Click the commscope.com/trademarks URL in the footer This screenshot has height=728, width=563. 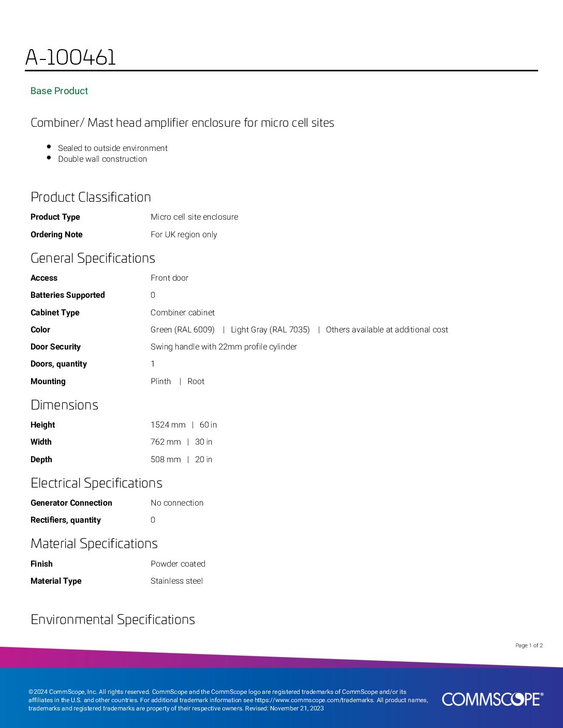pyautogui.click(x=314, y=700)
